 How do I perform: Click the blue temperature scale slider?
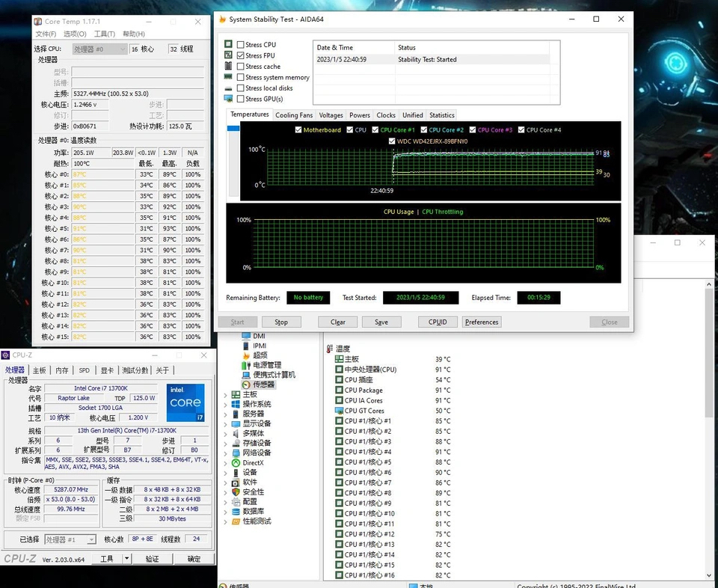point(233,128)
